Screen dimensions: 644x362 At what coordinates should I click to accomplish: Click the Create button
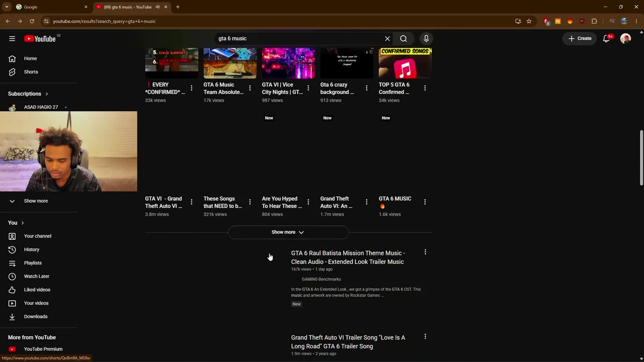[580, 39]
